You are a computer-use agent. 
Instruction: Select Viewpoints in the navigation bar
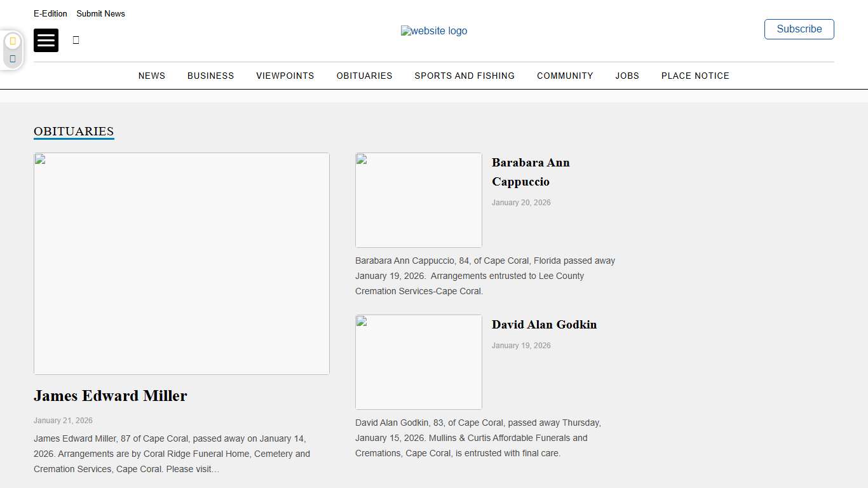(x=285, y=76)
